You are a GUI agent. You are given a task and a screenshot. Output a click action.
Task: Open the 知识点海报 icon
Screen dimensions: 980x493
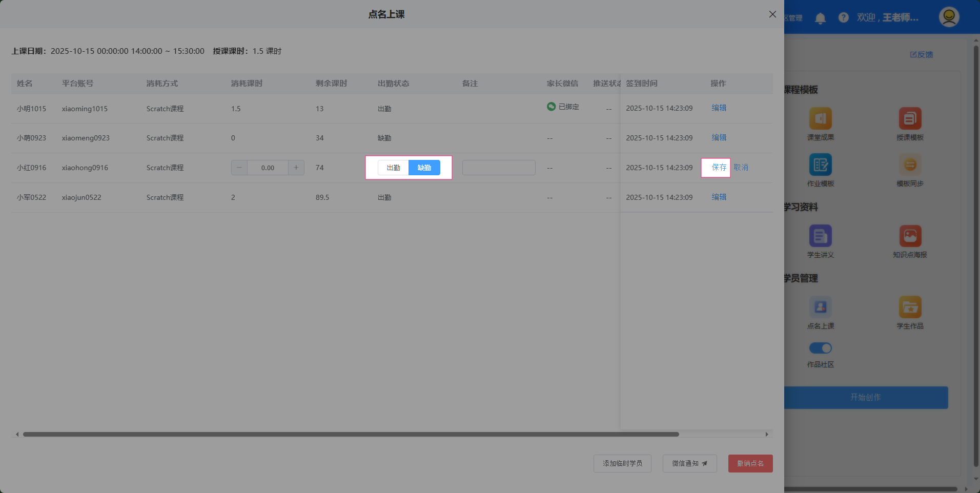(x=910, y=236)
